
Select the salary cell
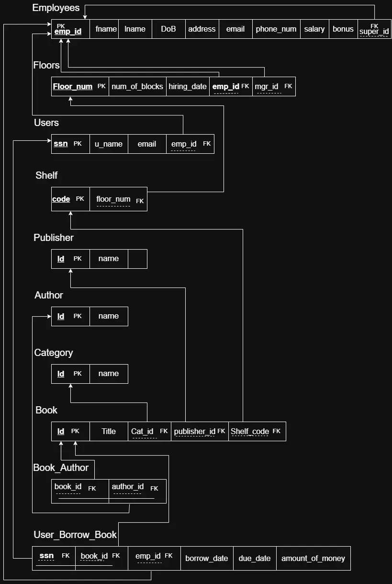[x=314, y=29]
